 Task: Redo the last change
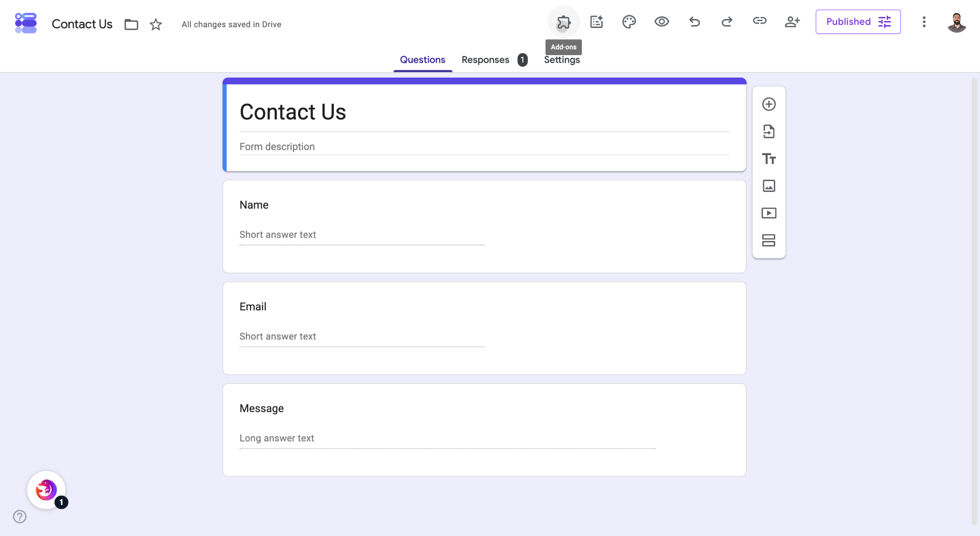pyautogui.click(x=727, y=22)
